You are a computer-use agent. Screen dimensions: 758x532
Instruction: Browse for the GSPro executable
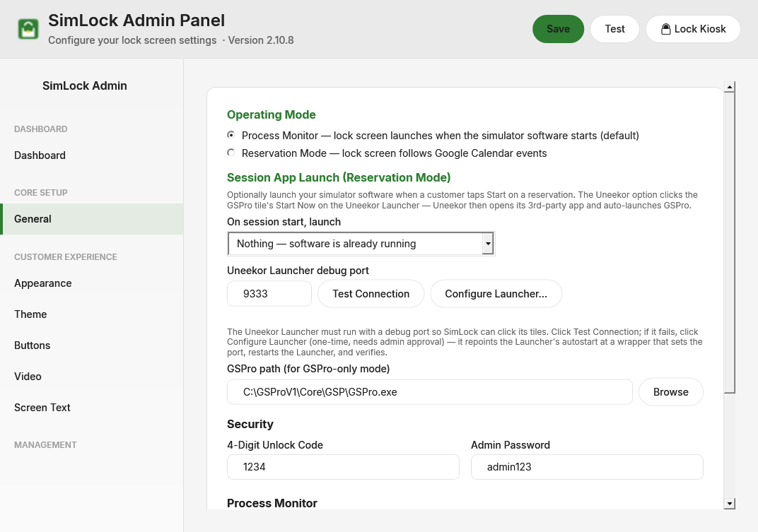pyautogui.click(x=670, y=392)
